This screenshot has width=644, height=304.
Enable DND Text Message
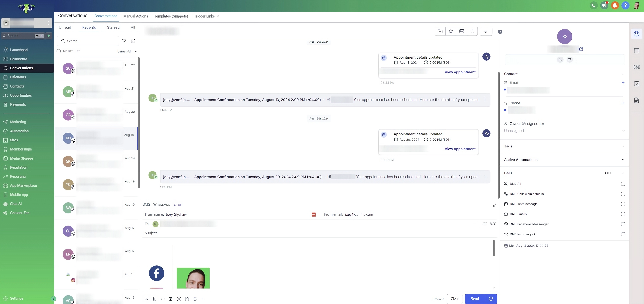(x=623, y=204)
